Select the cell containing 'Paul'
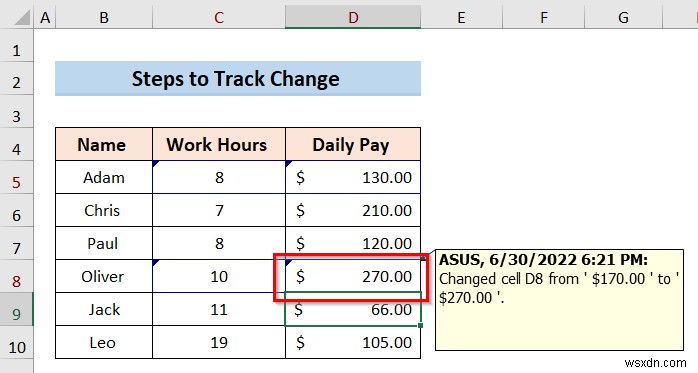This screenshot has width=698, height=373. pyautogui.click(x=104, y=243)
